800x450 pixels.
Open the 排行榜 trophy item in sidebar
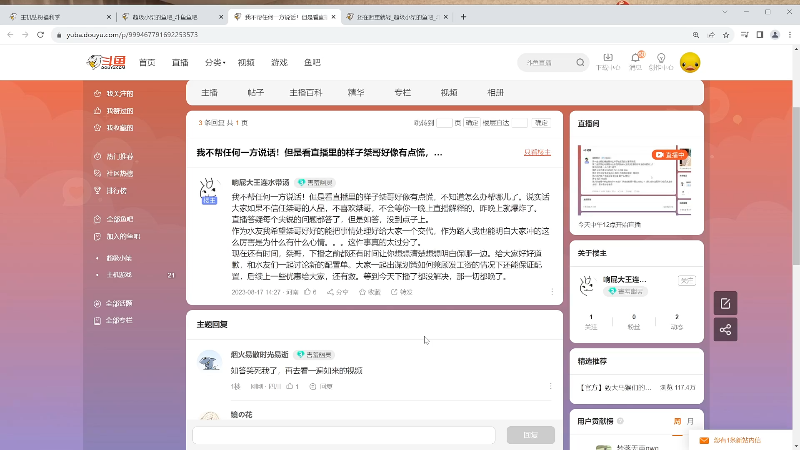[111, 190]
